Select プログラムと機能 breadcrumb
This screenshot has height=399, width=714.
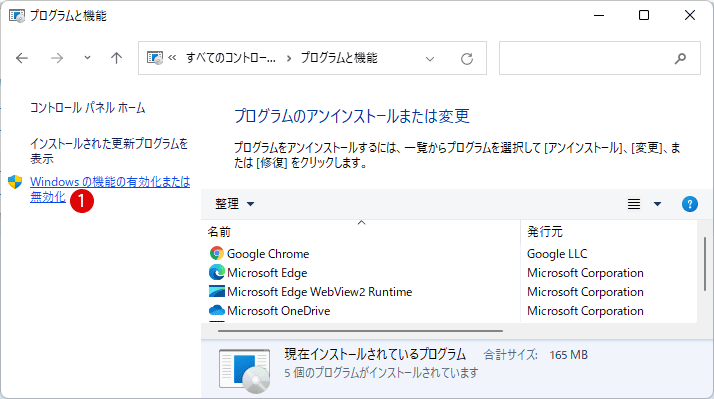339,58
